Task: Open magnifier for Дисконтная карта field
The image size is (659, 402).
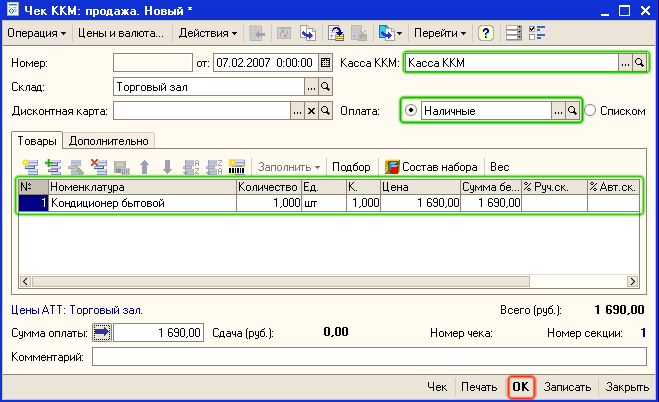Action: click(x=325, y=111)
